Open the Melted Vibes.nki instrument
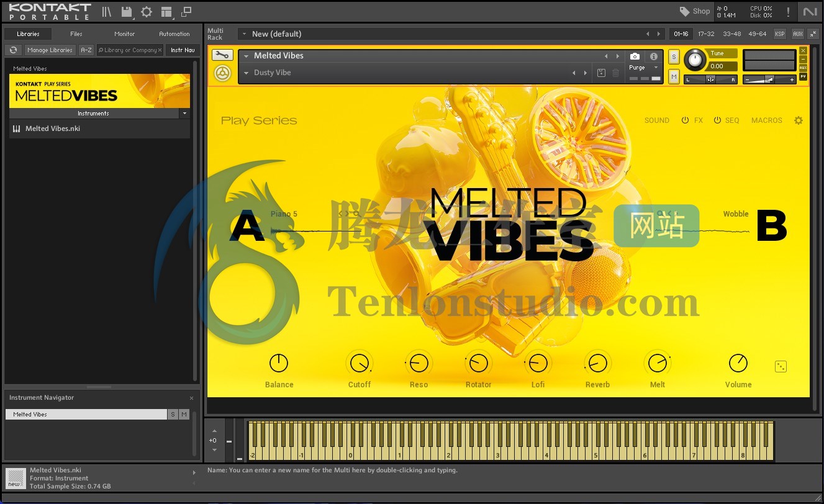The height and width of the screenshot is (504, 824). (99, 128)
